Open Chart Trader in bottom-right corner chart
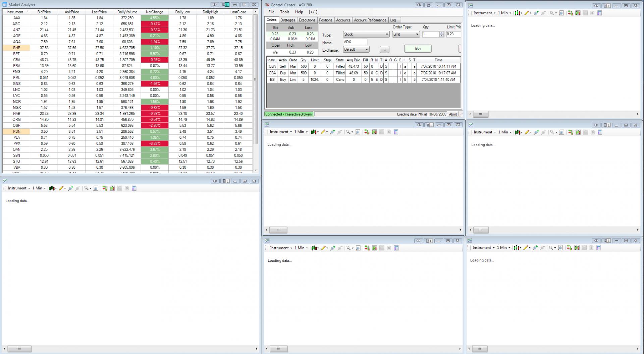This screenshot has width=644, height=354. pyautogui.click(x=570, y=248)
